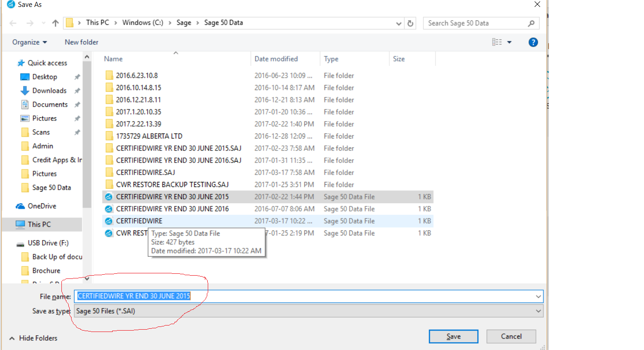Select Sage icon of YR END 30 JUNE 2016 file
Screen dimensions: 644x350
point(109,209)
